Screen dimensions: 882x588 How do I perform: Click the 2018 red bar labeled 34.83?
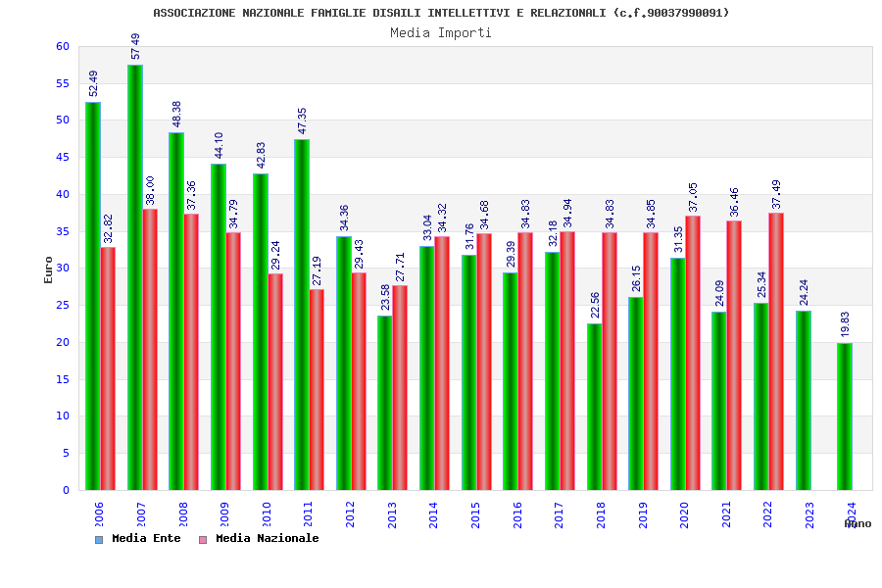[610, 362]
